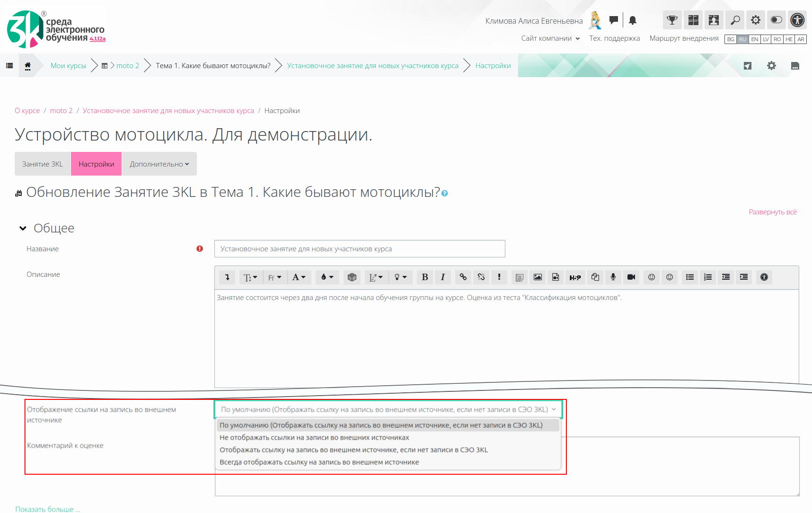Expand the Сайт компании menu
The height and width of the screenshot is (513, 812).
coord(550,38)
